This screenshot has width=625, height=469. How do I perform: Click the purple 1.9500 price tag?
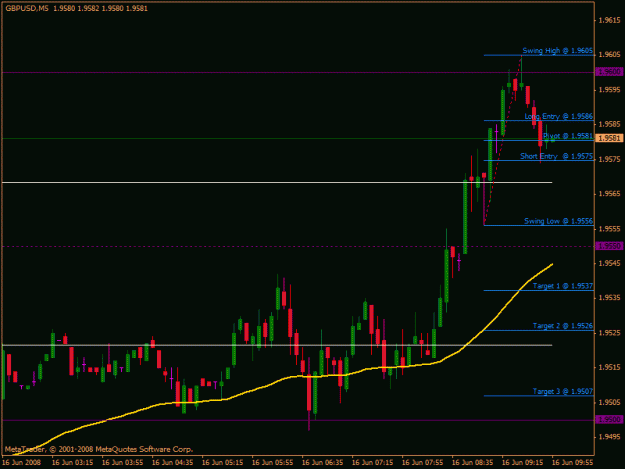click(x=609, y=420)
